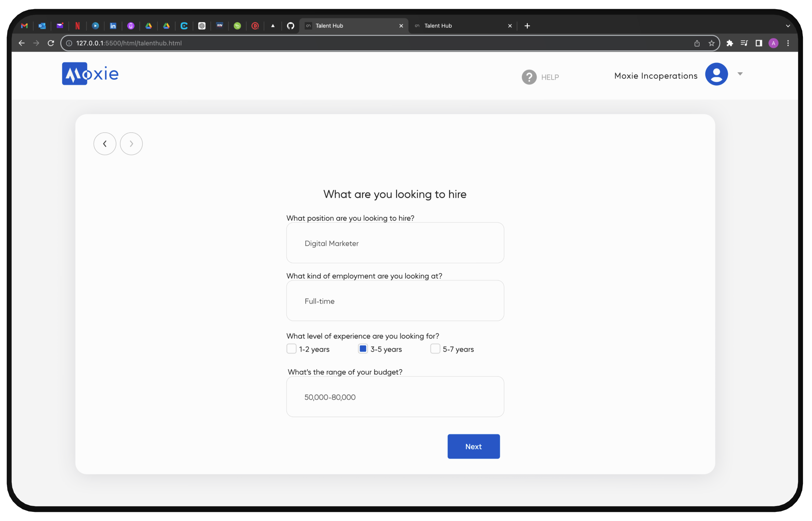
Task: Click the forward navigation arrow icon
Action: (131, 143)
